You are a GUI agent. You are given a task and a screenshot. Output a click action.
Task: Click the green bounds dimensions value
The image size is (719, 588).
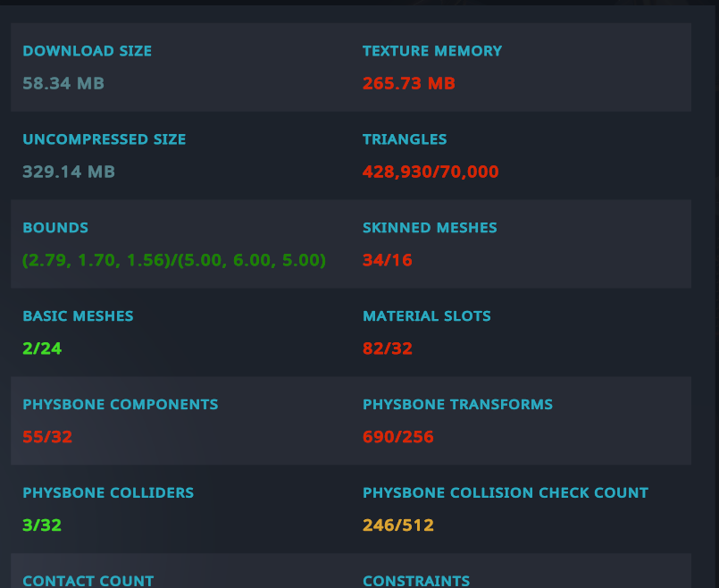point(174,260)
